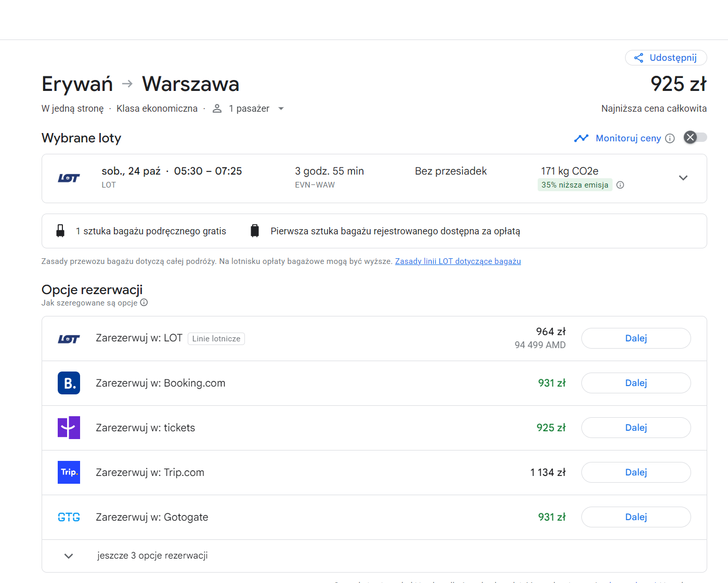Click the Warszawa destination heading
Screen dimensions: 728x583
coord(191,84)
